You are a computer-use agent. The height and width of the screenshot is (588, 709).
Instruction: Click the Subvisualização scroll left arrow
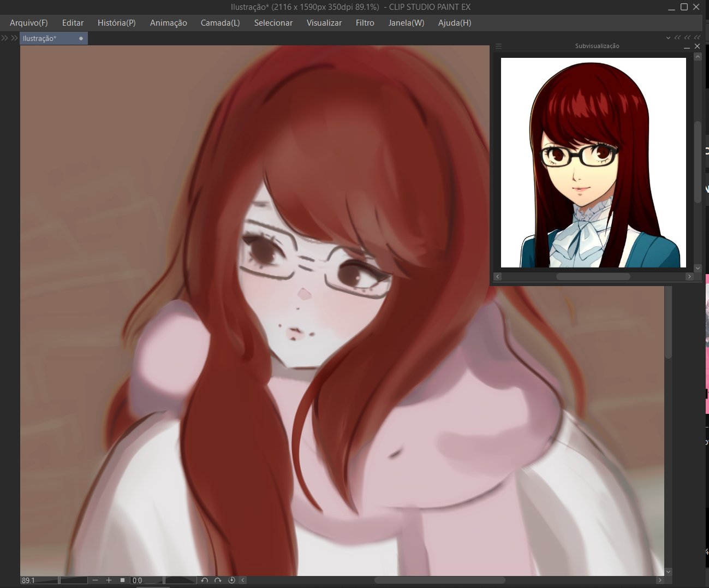(498, 276)
